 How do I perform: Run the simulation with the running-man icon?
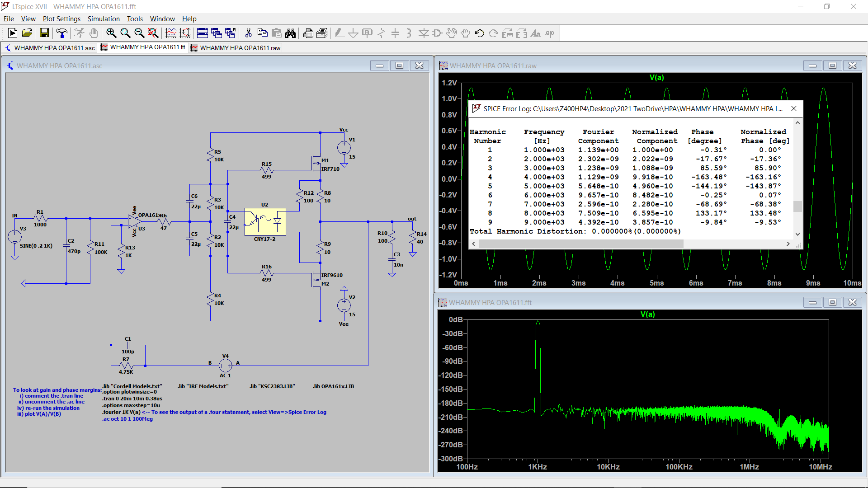coord(79,33)
